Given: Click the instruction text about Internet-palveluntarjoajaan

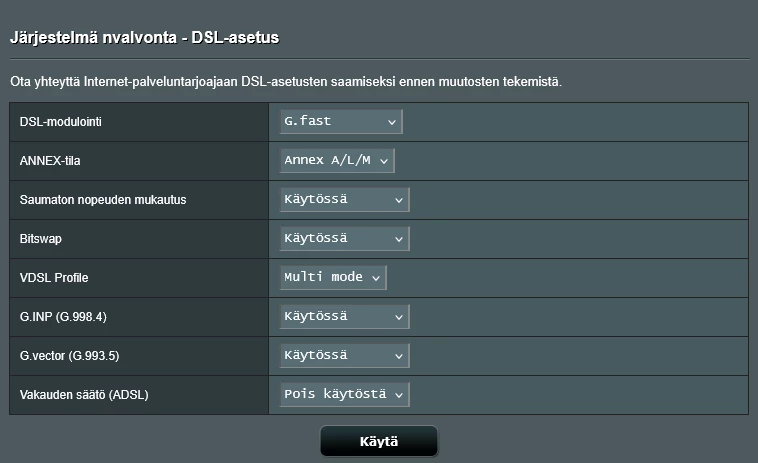Looking at the screenshot, I should (x=285, y=81).
